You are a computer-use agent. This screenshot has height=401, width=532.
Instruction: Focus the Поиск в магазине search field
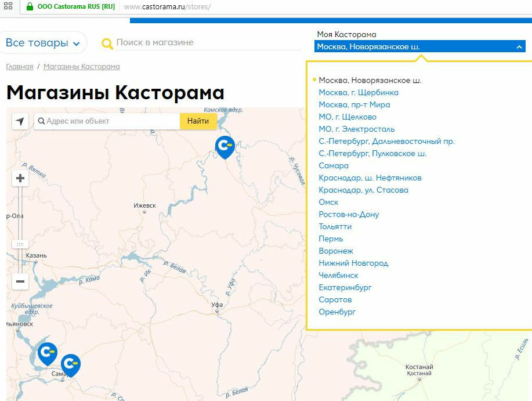point(208,43)
